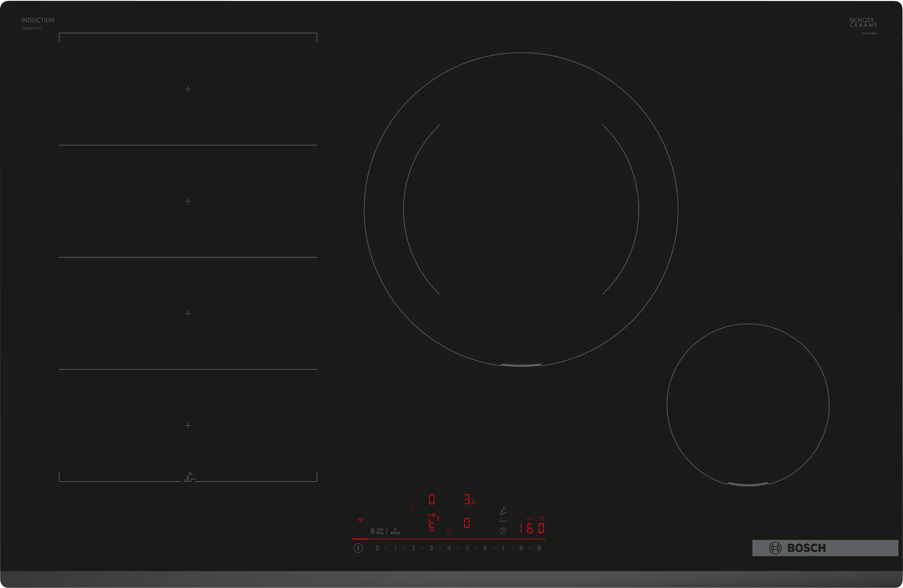Activate the BOOST function
Screen dimensions: 903x588
click(x=395, y=531)
